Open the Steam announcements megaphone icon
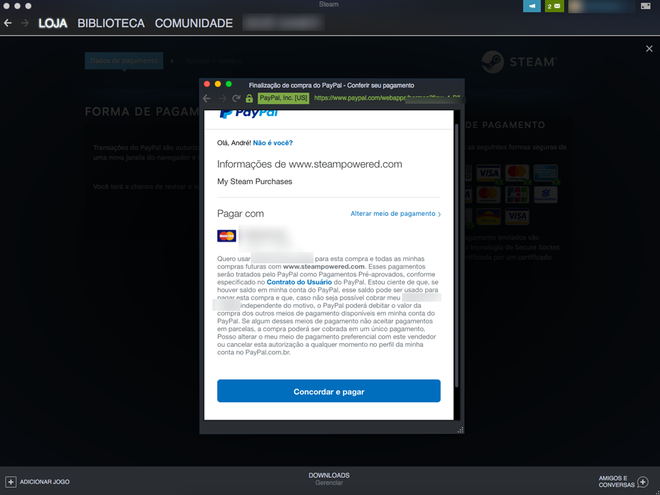This screenshot has width=660, height=495. (532, 6)
